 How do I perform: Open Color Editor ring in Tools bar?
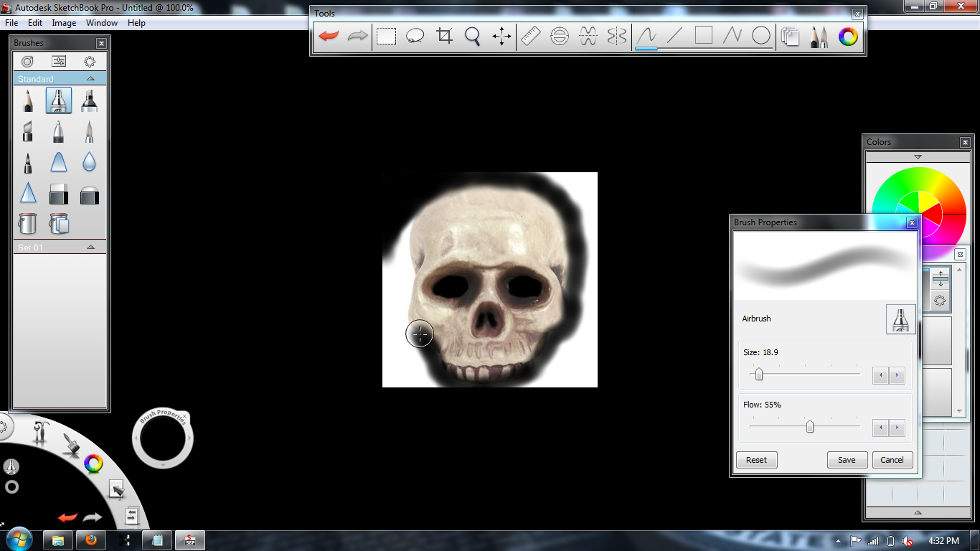pyautogui.click(x=848, y=36)
